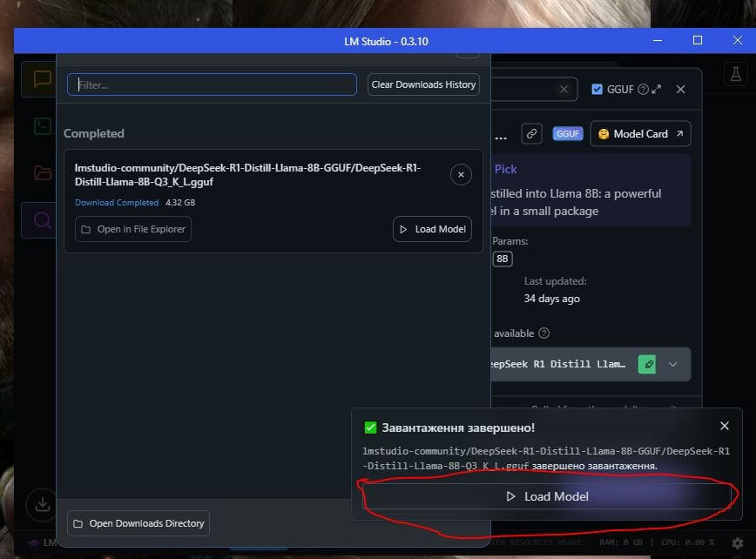
Task: Click the flask icon in the top right
Action: pos(736,74)
